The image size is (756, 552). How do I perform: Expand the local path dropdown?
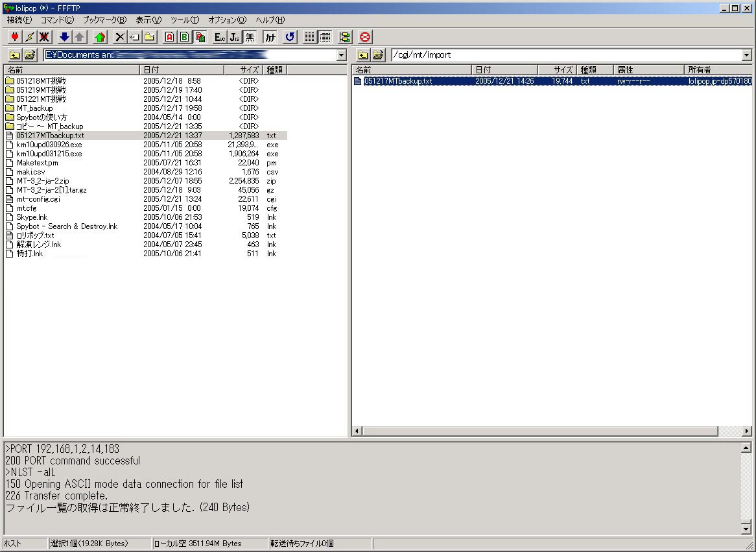pos(342,56)
